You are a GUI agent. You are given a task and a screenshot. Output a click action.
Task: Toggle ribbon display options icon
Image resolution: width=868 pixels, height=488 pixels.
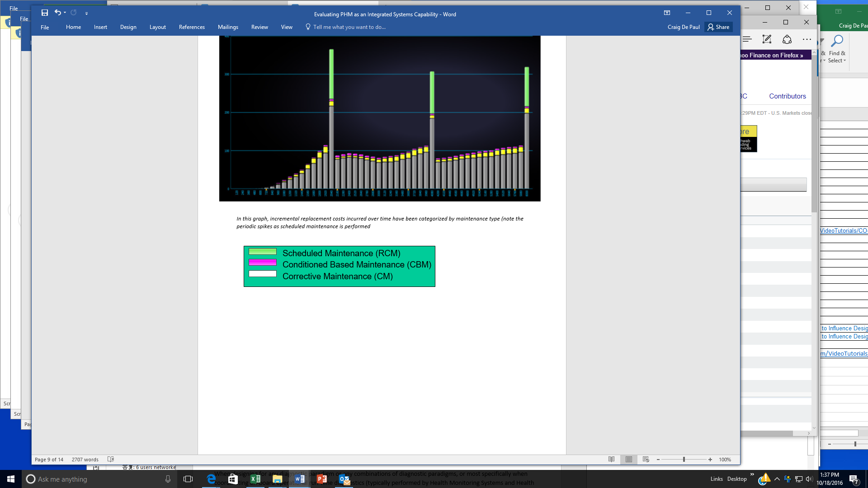pyautogui.click(x=667, y=13)
